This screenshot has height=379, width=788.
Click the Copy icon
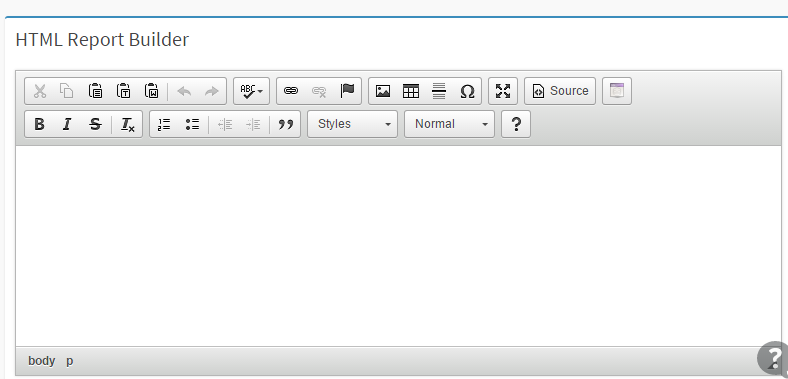[x=67, y=91]
